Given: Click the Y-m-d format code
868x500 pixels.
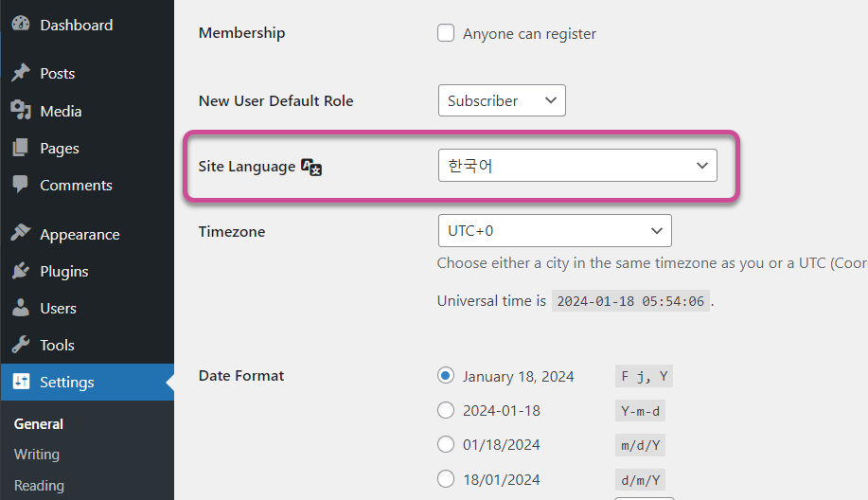Looking at the screenshot, I should (640, 411).
